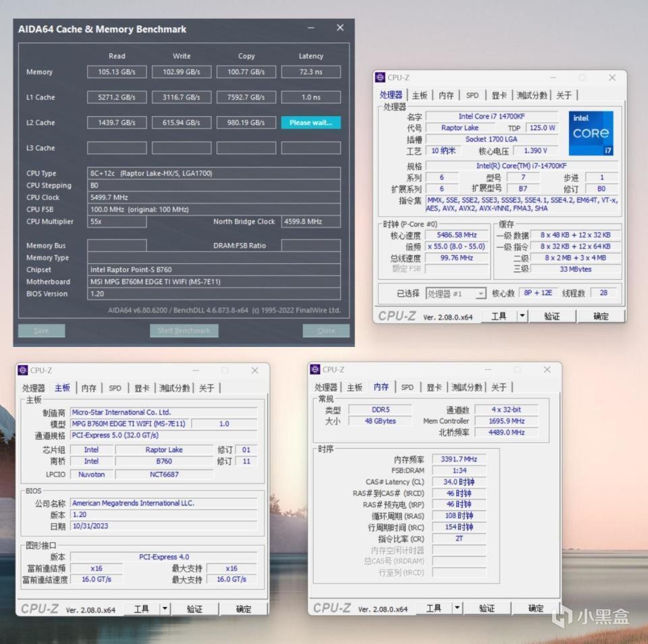This screenshot has width=648, height=644.
Task: Click CPU-Z app icon in memory window title bar
Action: coord(315,369)
